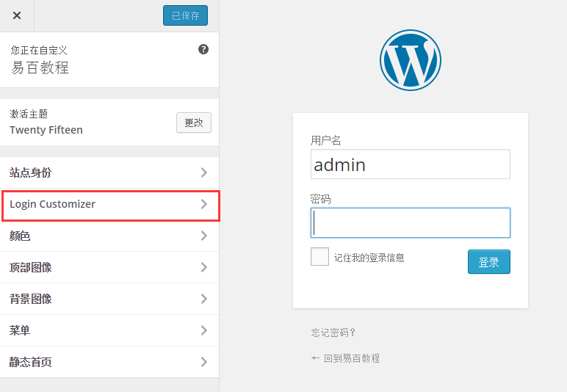Click the help question mark icon
The image size is (567, 392).
point(203,49)
